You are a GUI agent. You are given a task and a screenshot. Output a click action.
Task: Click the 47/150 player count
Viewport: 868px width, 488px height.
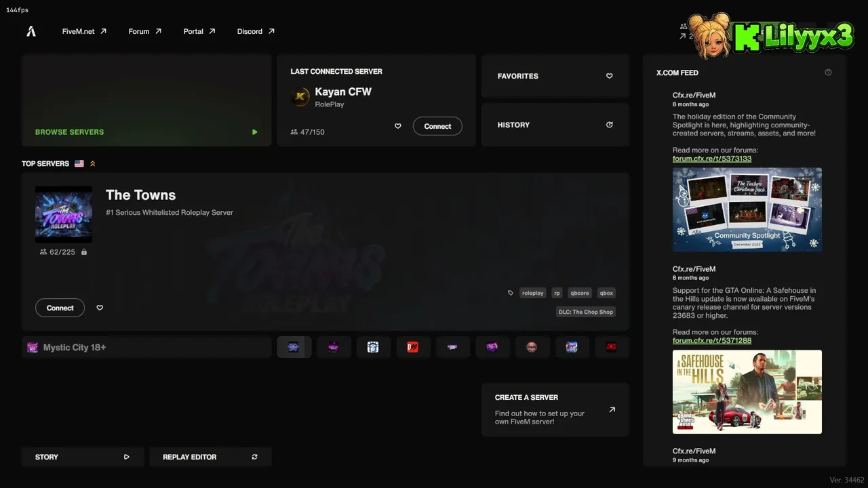[x=307, y=132]
